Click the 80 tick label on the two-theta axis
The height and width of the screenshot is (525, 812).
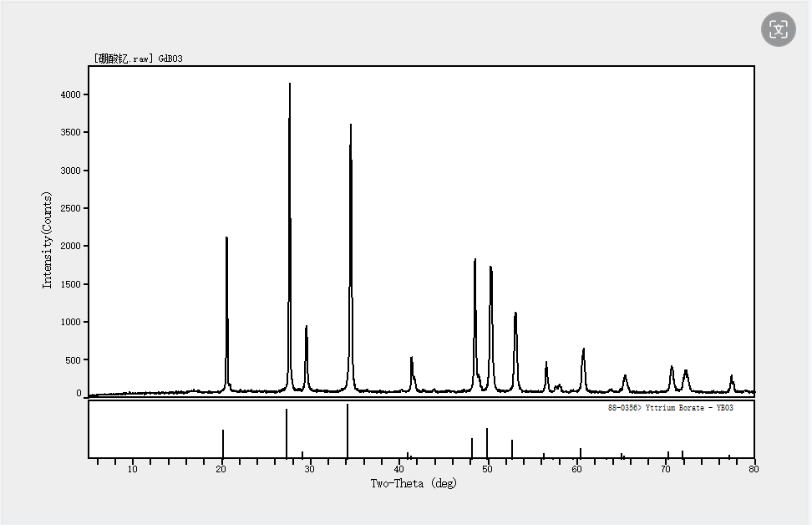[754, 470]
